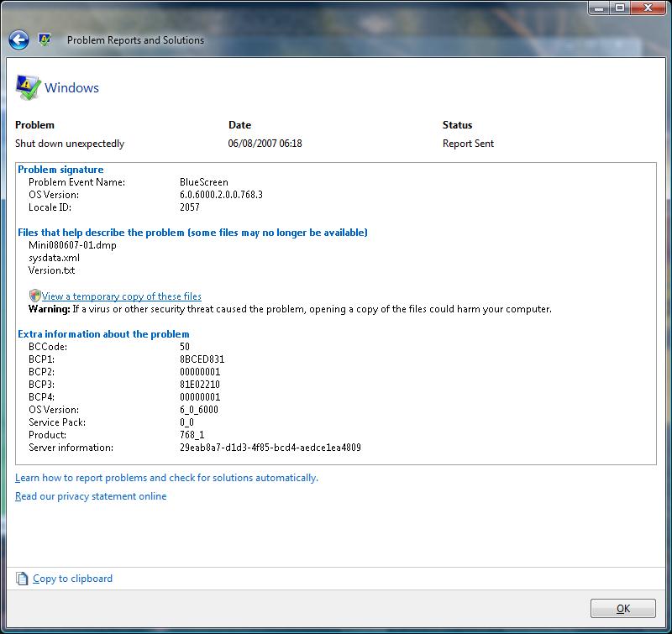Click the BCCode: label
This screenshot has width=672, height=634.
48,347
